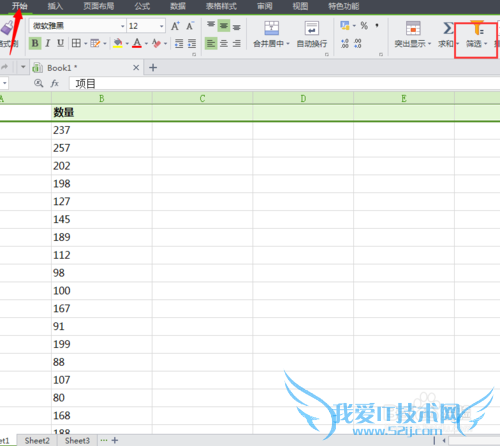
Task: Open the quick access toolbar dropdown arrow
Action: [23, 67]
